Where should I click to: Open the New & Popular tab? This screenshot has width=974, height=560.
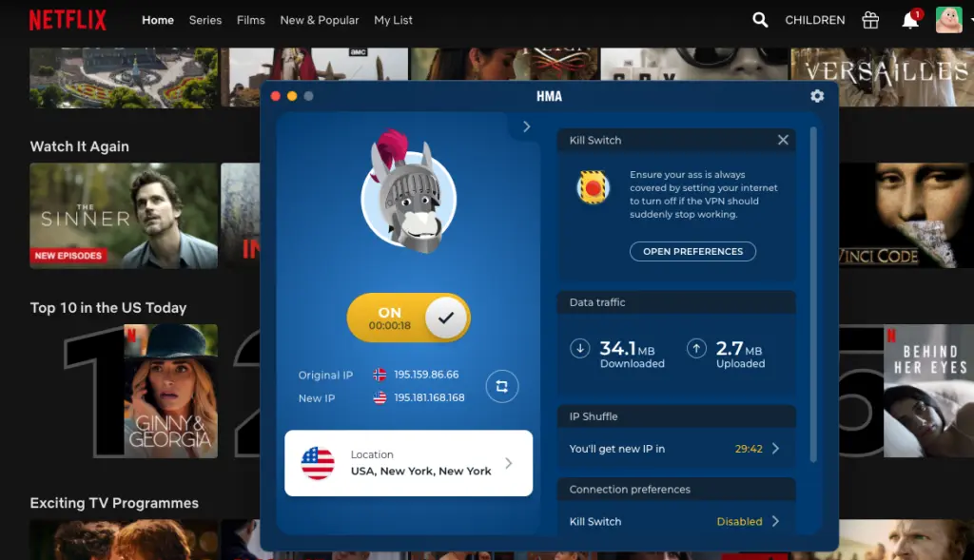coord(320,20)
